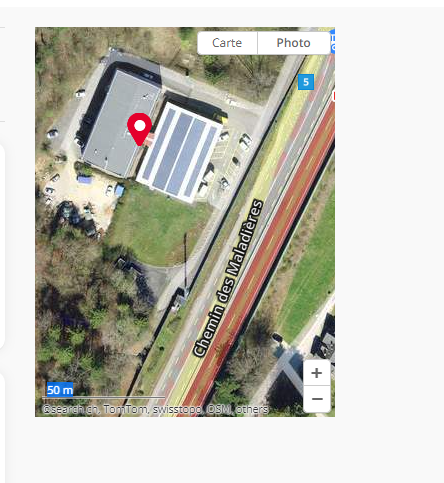The height and width of the screenshot is (483, 444).
Task: Open the search.ch TomTom swisstopo attribution
Action: [155, 409]
